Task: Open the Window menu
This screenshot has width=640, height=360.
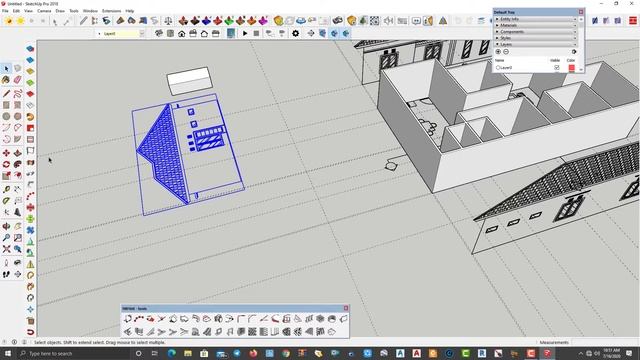Action: [90, 11]
